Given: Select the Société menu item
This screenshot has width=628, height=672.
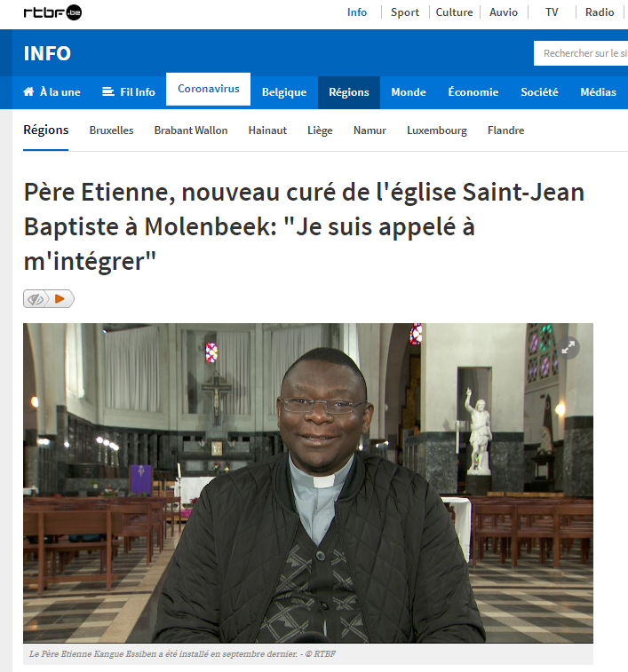Looking at the screenshot, I should 539,92.
